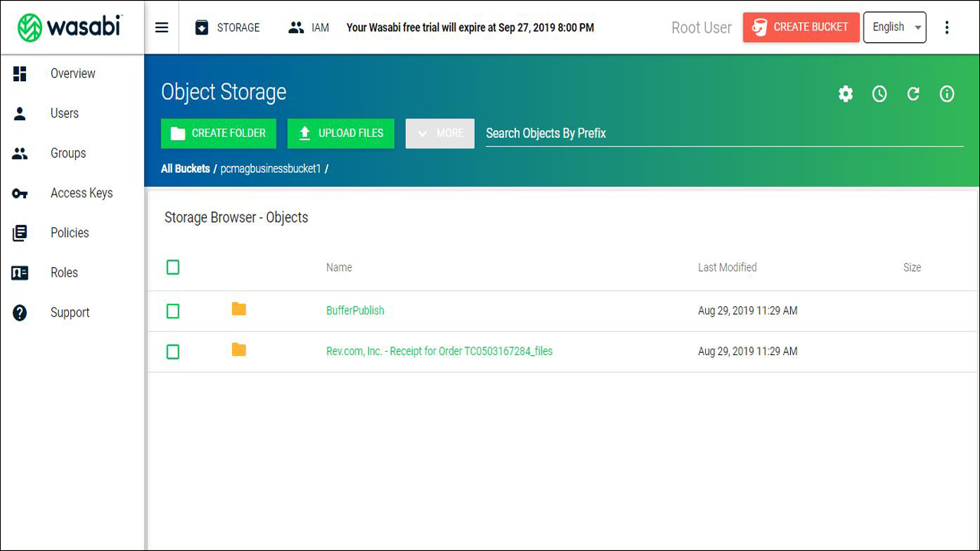
Task: Expand the More actions dropdown
Action: pos(440,133)
